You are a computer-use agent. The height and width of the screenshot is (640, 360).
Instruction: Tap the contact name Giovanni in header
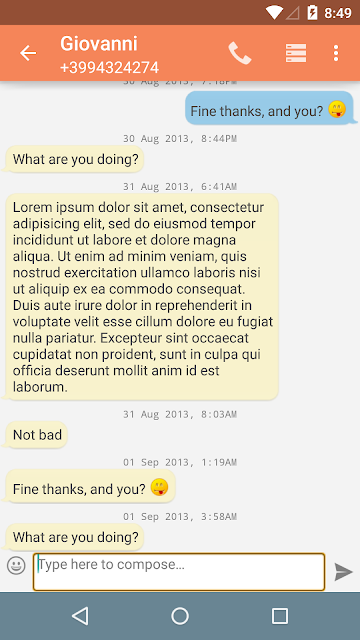(99, 44)
